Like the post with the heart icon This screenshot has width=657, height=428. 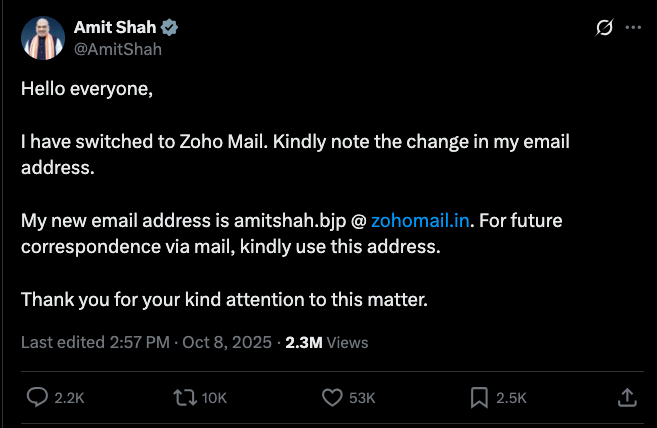pos(333,398)
